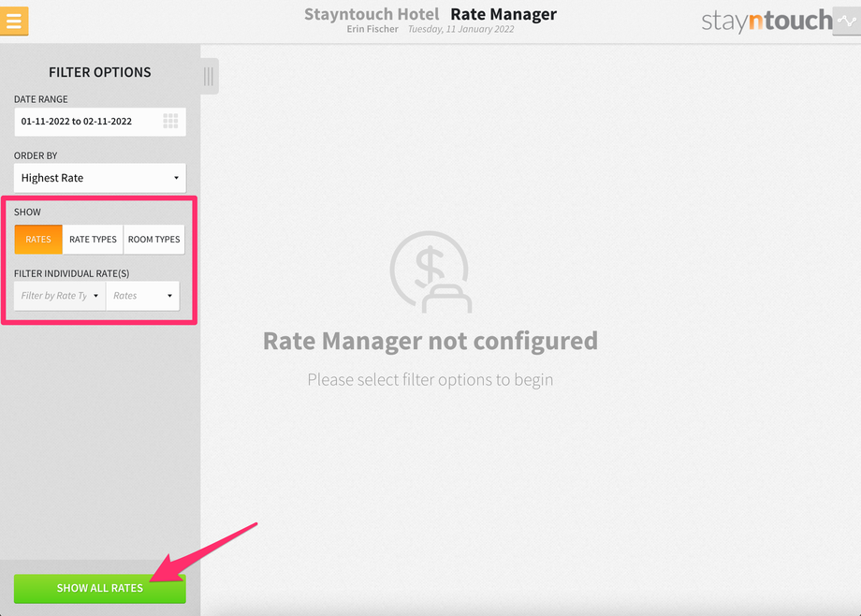Expand the Filter by Rate Type dropdown
Screen dimensions: 861x616
pos(60,296)
